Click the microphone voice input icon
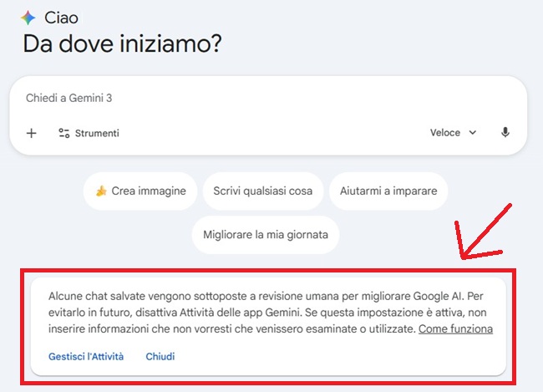This screenshot has height=392, width=543. click(x=505, y=132)
